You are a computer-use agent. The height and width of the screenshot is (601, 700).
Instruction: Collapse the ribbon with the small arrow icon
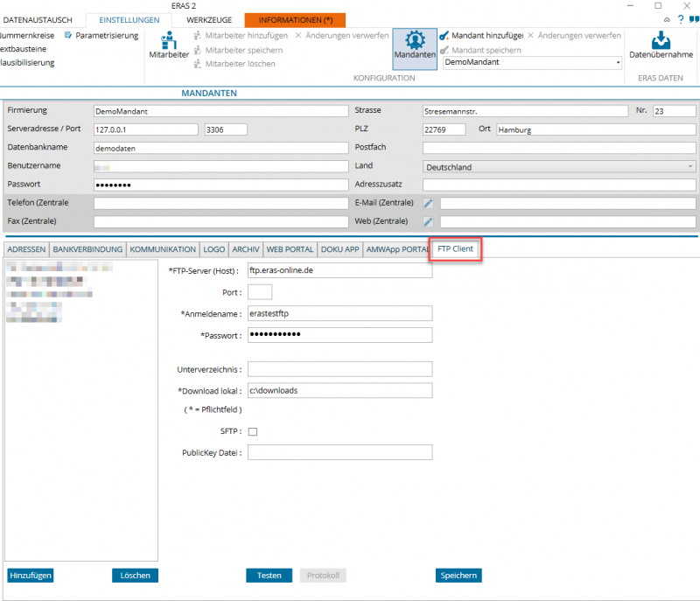point(667,19)
